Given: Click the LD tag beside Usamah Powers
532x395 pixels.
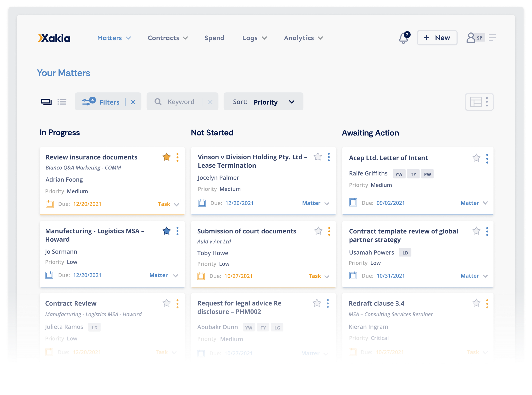Looking at the screenshot, I should [405, 253].
